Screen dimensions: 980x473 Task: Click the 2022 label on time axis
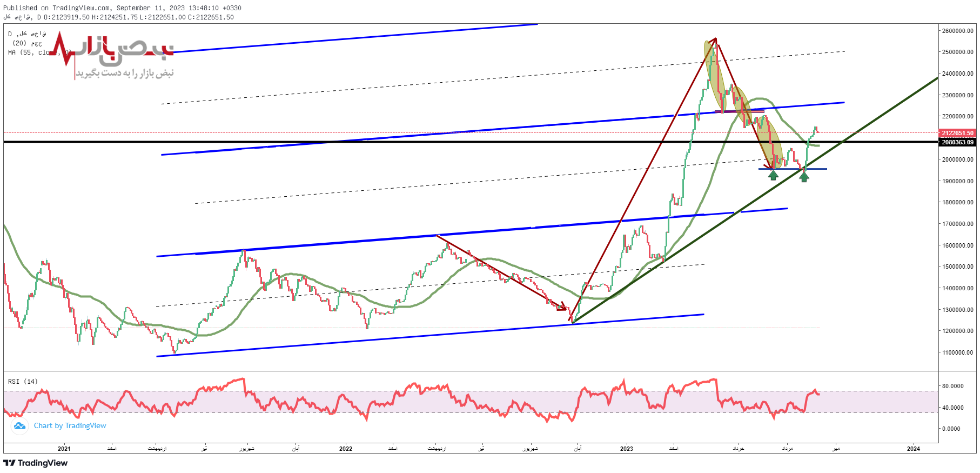coord(346,449)
